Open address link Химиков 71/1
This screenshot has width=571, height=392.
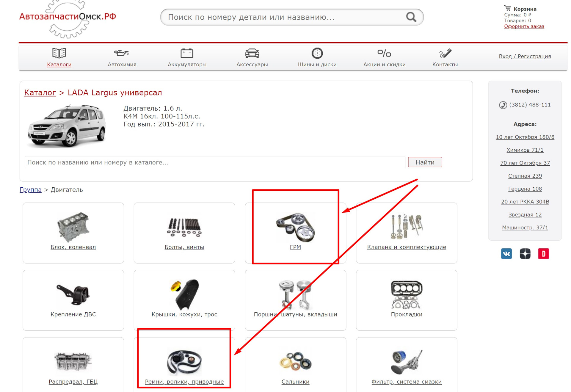click(x=525, y=150)
